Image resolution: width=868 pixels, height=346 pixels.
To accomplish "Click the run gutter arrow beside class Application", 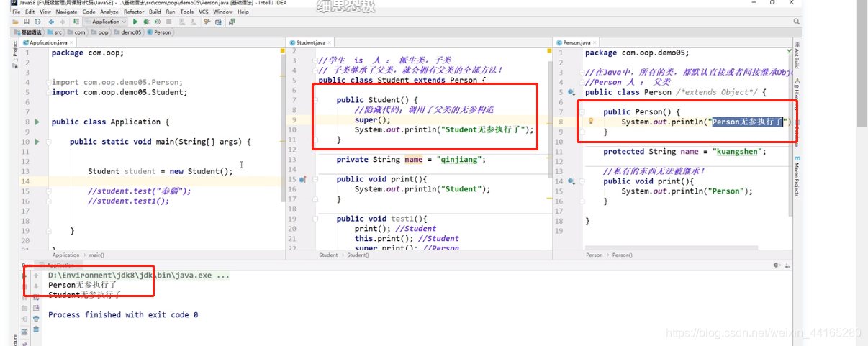I will pyautogui.click(x=37, y=122).
